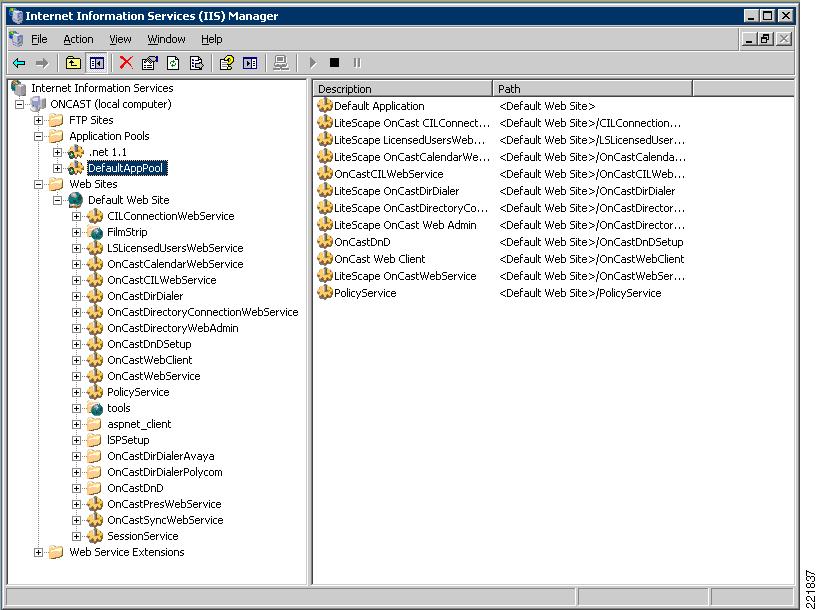Click the .net 1.1 app pool icon
Image resolution: width=817 pixels, height=610 pixels.
pos(76,152)
